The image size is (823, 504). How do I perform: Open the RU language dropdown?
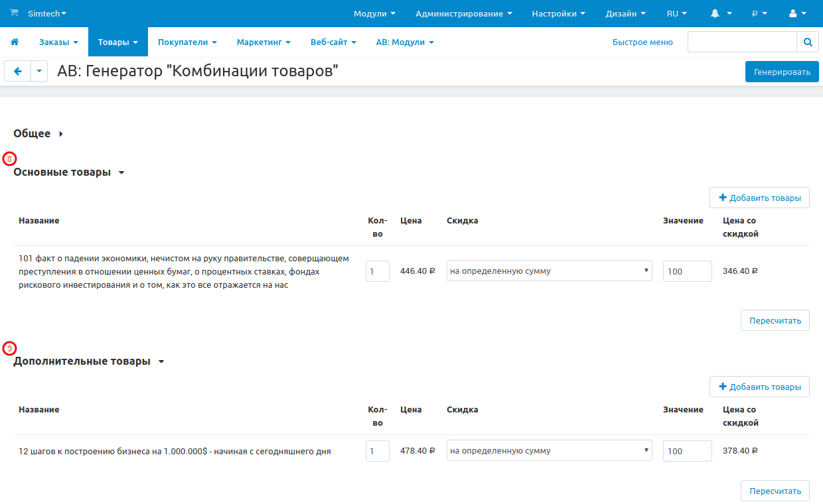(x=676, y=13)
